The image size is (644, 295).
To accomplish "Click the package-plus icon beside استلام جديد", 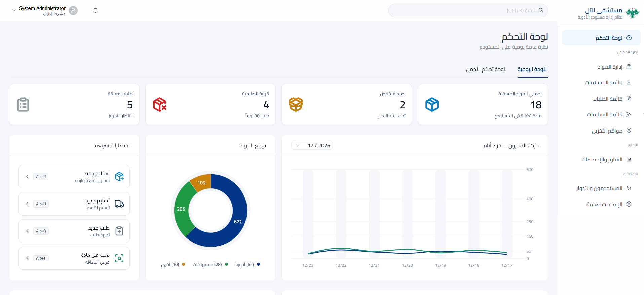I will (119, 177).
